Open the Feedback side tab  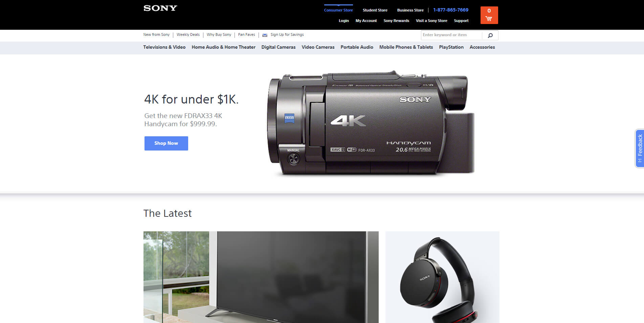tap(639, 148)
